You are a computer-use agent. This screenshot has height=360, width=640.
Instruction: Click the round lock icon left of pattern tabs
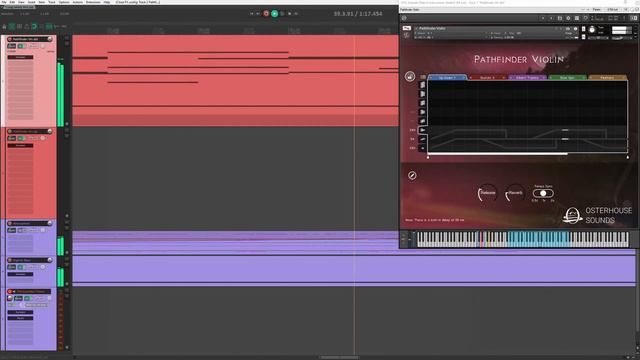(410, 76)
